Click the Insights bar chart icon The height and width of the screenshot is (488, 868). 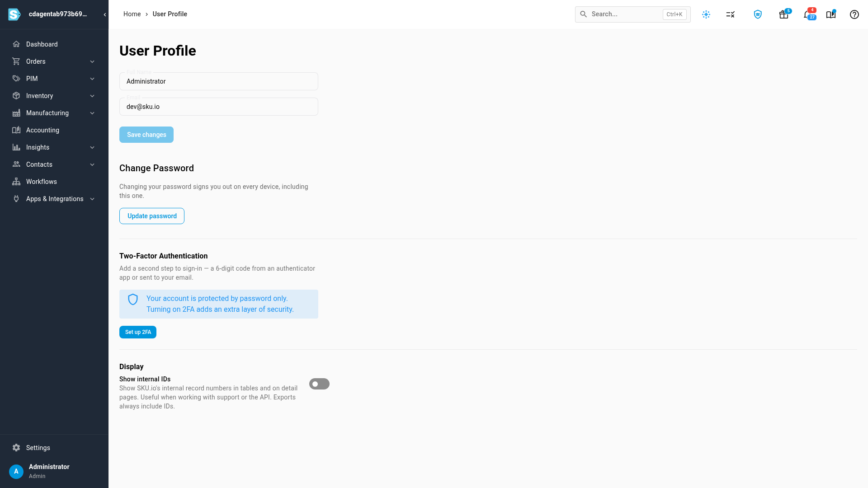[16, 147]
